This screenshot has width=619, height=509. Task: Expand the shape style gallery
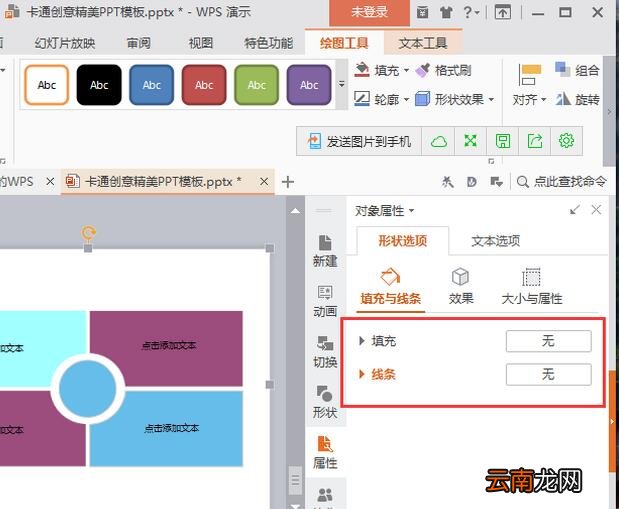(x=341, y=84)
